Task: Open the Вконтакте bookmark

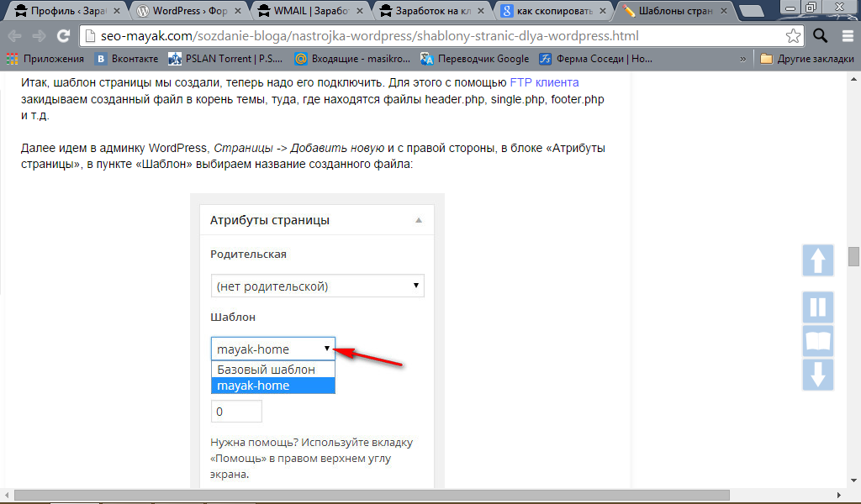Action: [126, 59]
